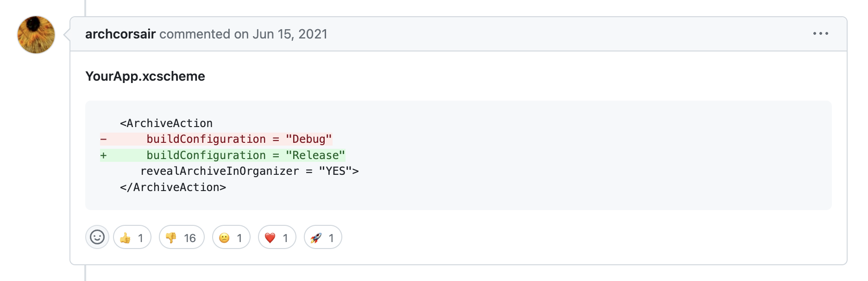Click the green plus diff marker
Image resolution: width=868 pixels, height=281 pixels.
(x=104, y=155)
